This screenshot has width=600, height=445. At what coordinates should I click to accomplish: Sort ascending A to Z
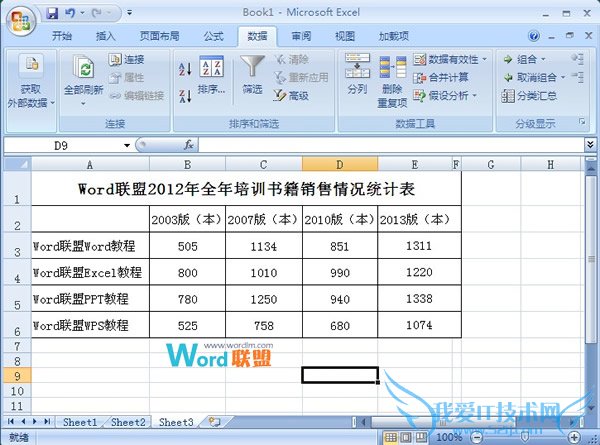pyautogui.click(x=185, y=69)
